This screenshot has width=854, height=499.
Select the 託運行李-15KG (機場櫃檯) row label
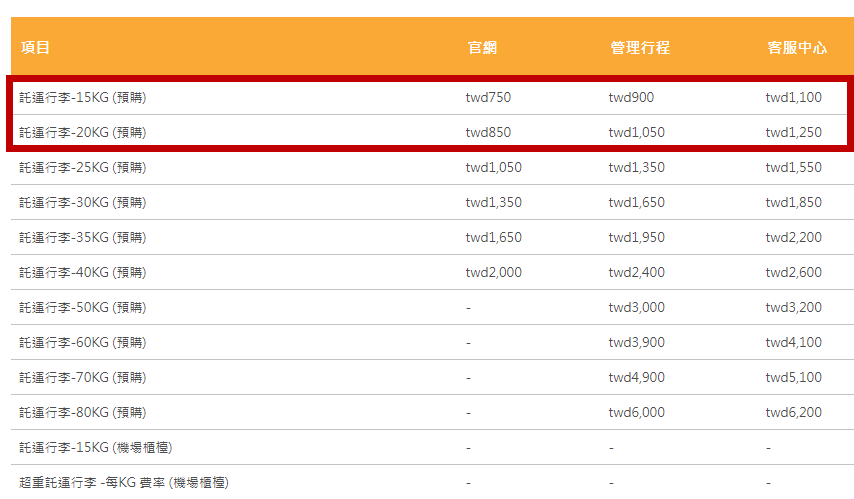[96, 448]
